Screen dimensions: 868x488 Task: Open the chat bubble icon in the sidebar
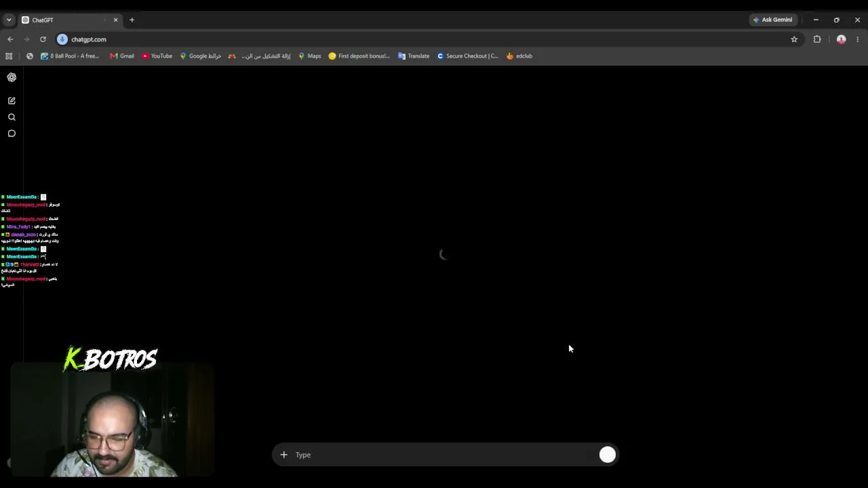pyautogui.click(x=12, y=134)
